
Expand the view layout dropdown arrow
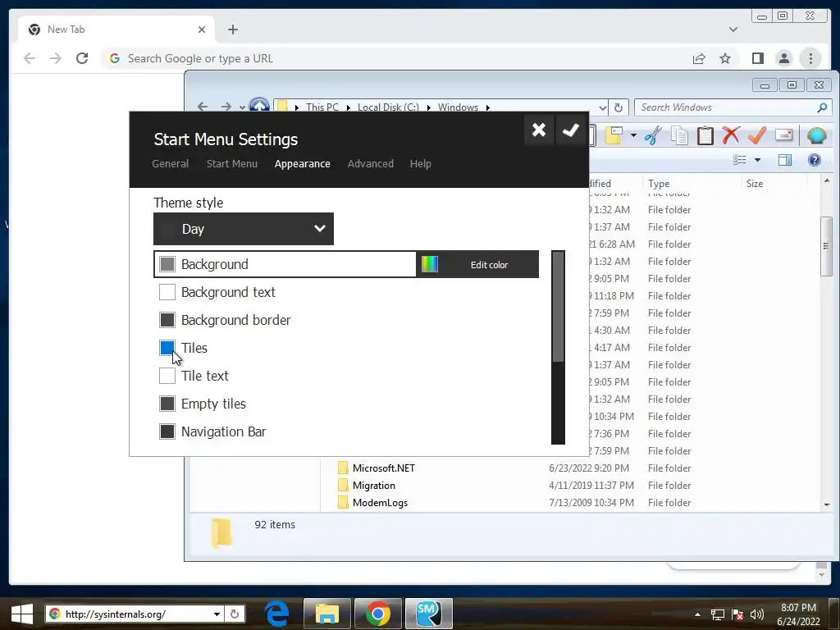757,160
